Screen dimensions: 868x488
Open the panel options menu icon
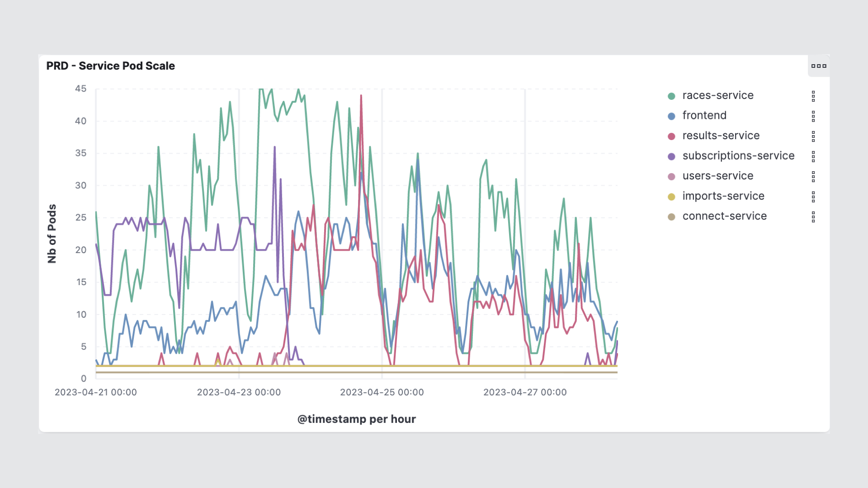819,66
